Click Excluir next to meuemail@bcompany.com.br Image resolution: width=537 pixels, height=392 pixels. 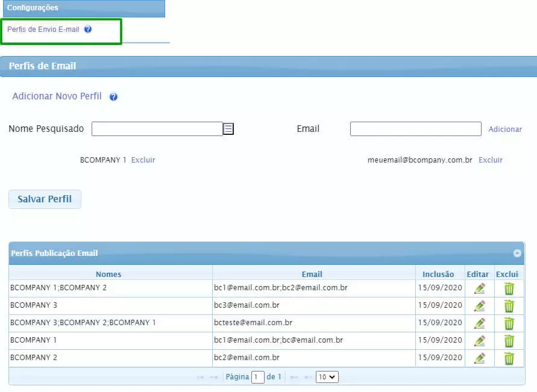coord(491,160)
